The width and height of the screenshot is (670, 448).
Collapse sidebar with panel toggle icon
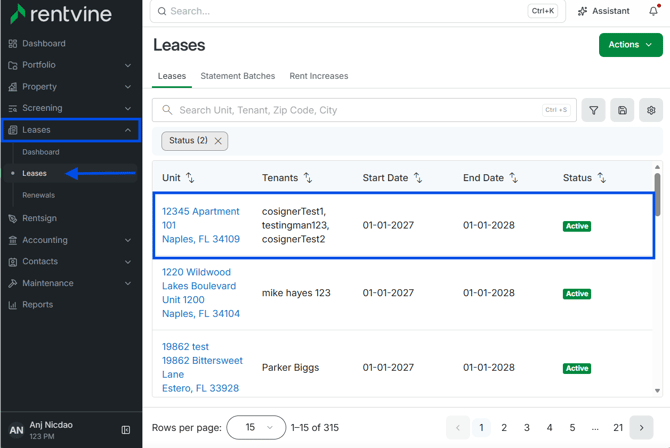point(126,430)
